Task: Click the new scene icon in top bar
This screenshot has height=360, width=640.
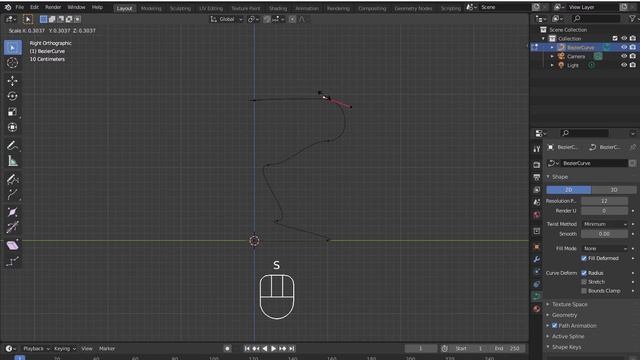Action: [x=536, y=7]
